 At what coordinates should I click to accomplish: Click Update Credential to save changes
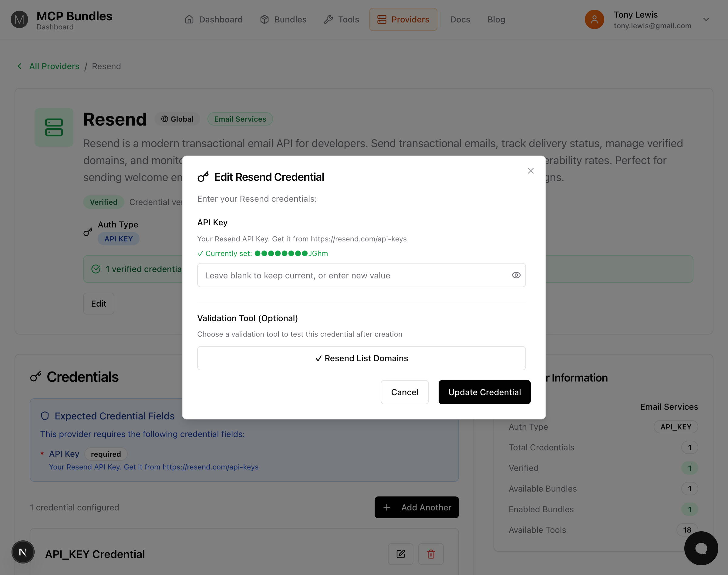coord(484,392)
